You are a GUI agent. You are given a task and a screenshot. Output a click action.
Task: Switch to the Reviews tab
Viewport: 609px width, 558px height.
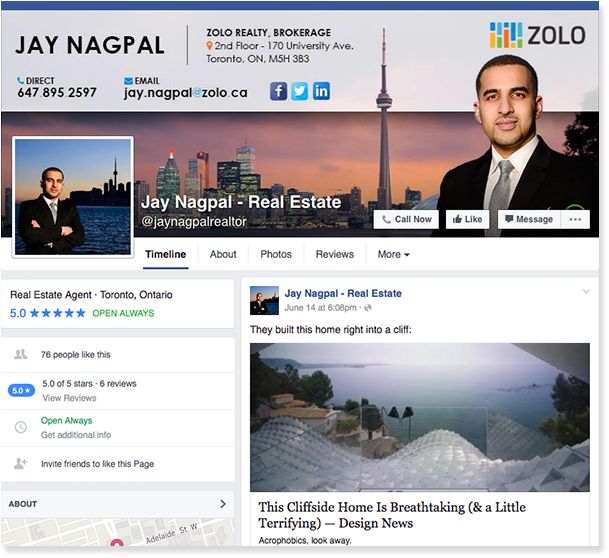[x=334, y=254]
